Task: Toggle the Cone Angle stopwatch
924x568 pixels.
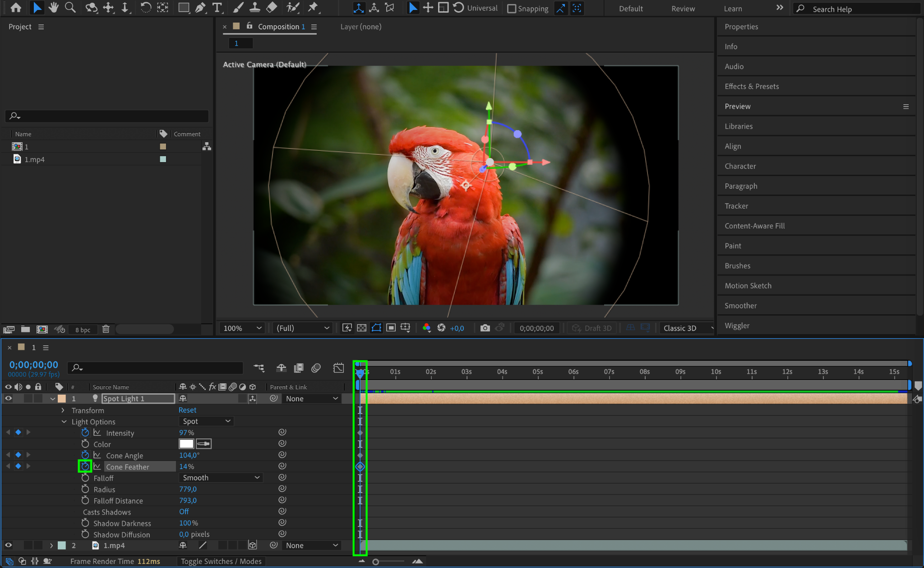Action: pyautogui.click(x=85, y=455)
